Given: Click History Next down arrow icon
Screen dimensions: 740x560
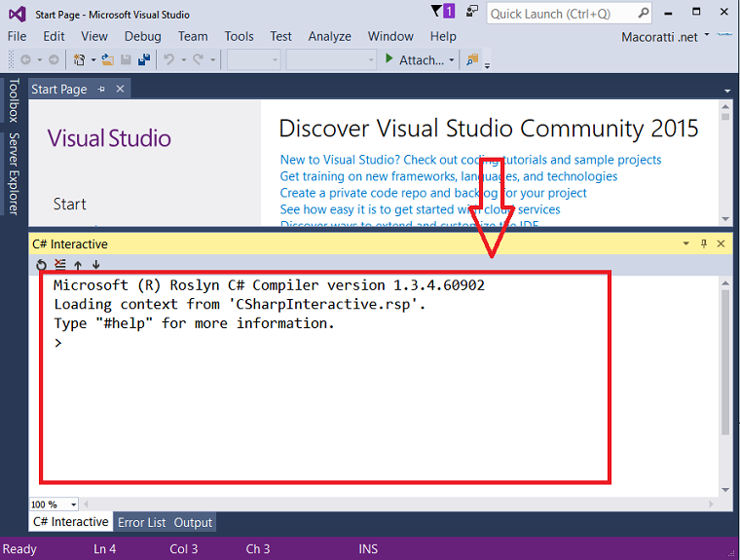Looking at the screenshot, I should 95,265.
